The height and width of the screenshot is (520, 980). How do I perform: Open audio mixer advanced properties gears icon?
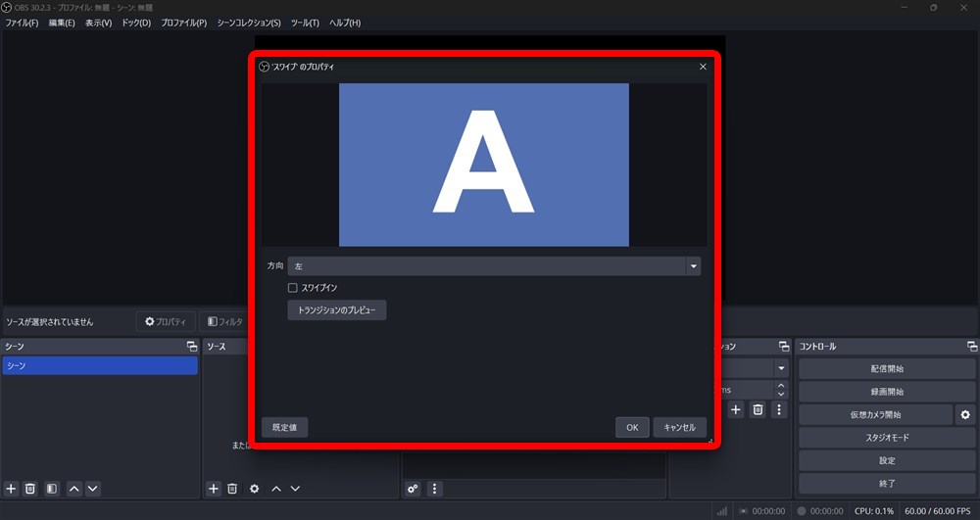pyautogui.click(x=414, y=488)
